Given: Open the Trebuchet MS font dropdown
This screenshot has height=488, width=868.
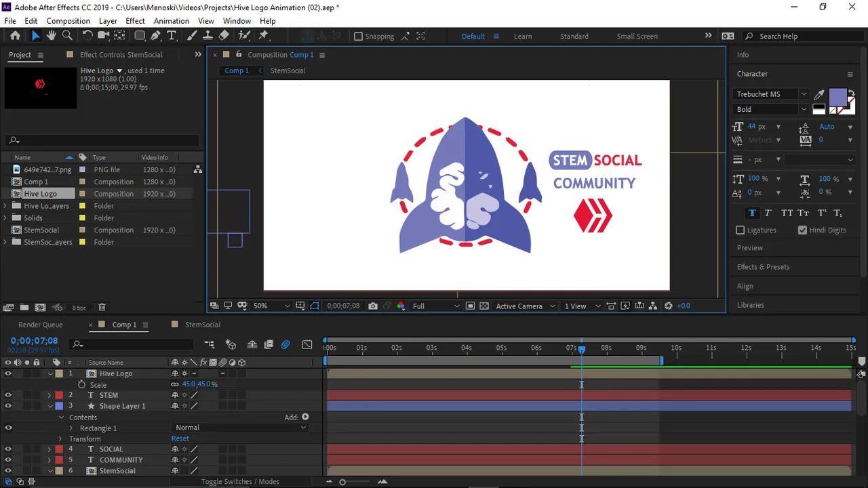Looking at the screenshot, I should [771, 94].
